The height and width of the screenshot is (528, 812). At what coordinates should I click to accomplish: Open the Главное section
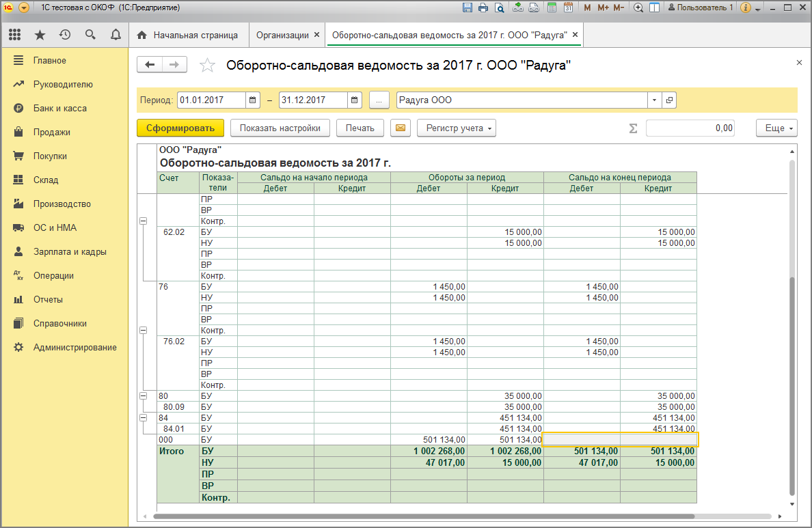[x=65, y=61]
